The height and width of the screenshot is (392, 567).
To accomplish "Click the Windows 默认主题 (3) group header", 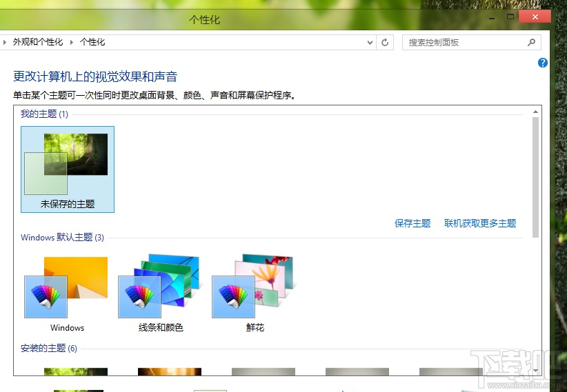I will 62,238.
